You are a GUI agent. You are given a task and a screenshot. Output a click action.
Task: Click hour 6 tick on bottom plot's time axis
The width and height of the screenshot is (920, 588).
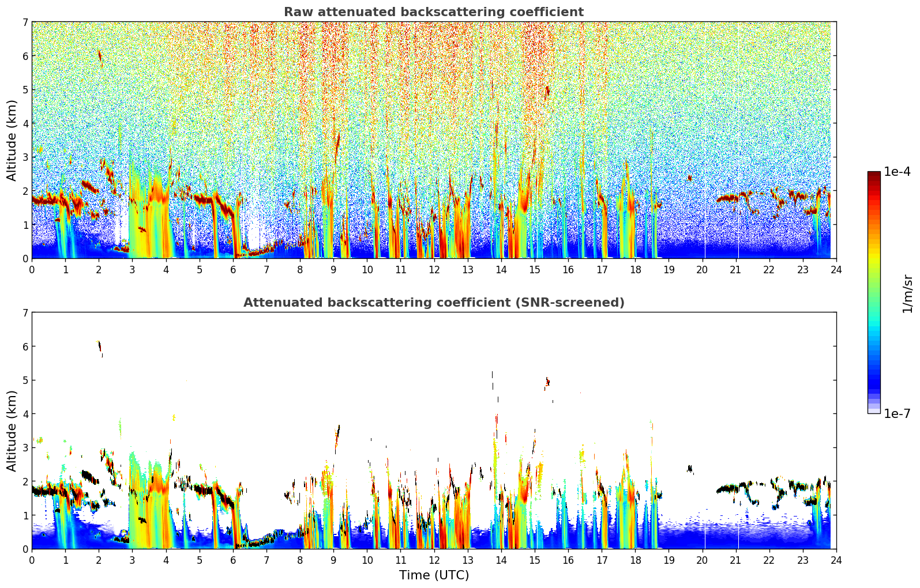pyautogui.click(x=233, y=560)
